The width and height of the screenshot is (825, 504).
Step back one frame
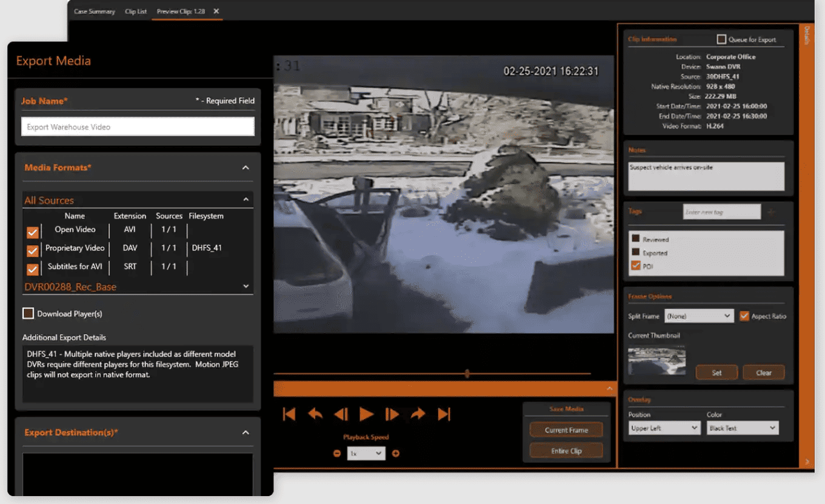[341, 414]
